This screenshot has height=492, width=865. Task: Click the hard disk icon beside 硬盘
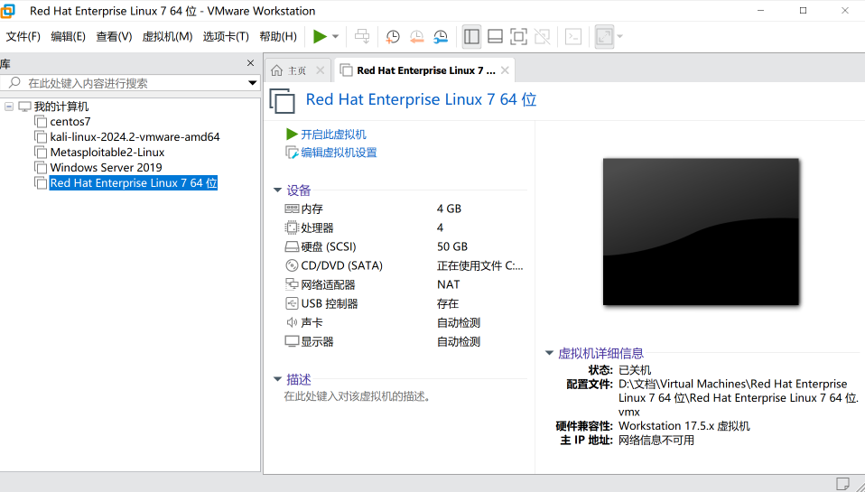pos(291,247)
